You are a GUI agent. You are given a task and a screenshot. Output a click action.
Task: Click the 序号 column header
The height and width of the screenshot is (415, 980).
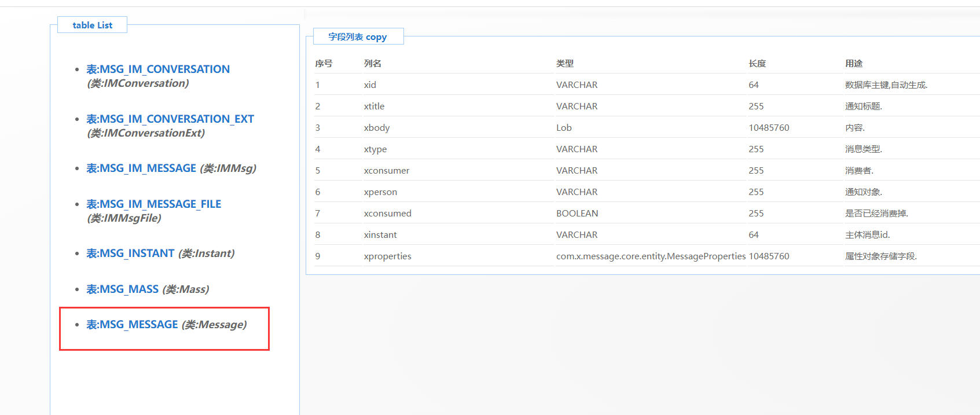pyautogui.click(x=324, y=64)
